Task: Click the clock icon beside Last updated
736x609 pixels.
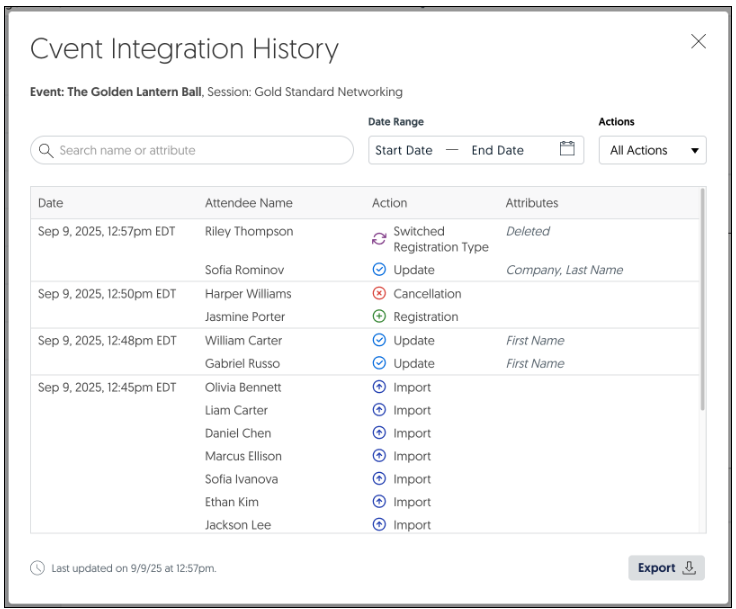Action: coord(38,568)
